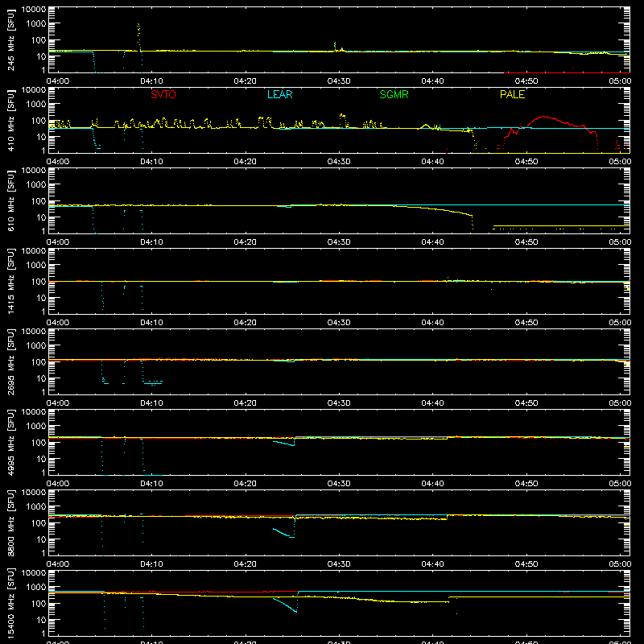Click the 100 tick of 8800 MHz axis
This screenshot has height=644, width=644.
(x=39, y=523)
